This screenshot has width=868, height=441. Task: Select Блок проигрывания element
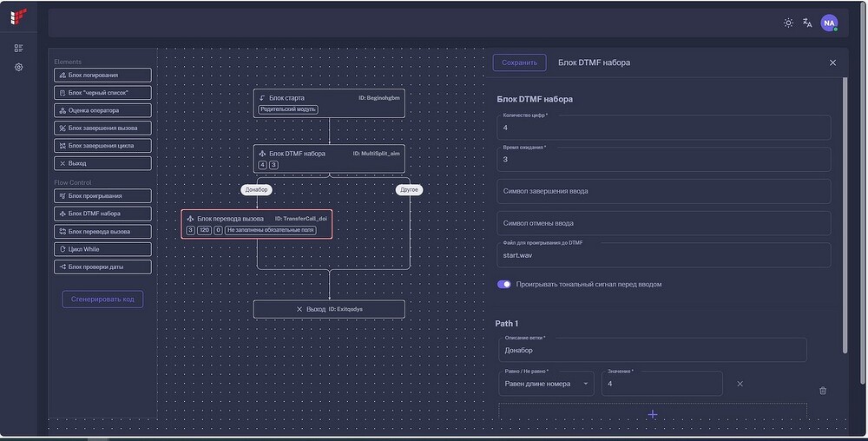[103, 196]
